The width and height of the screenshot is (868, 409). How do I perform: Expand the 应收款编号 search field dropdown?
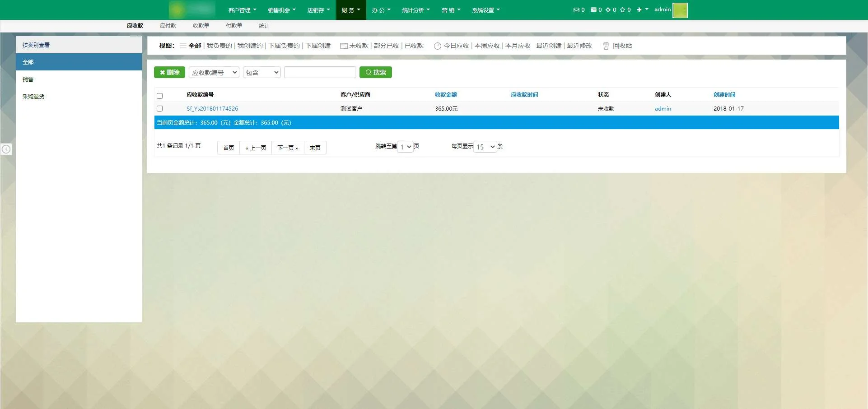pyautogui.click(x=214, y=73)
